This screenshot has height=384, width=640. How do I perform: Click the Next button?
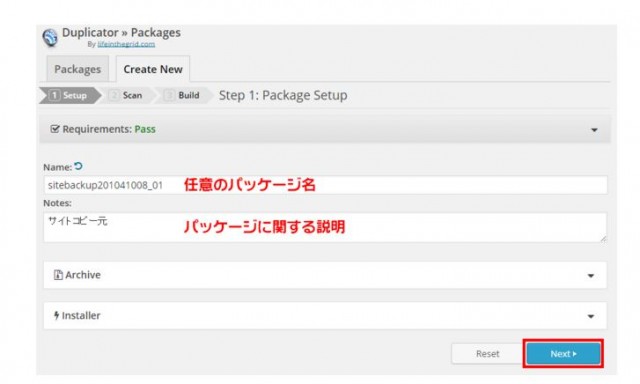(563, 353)
